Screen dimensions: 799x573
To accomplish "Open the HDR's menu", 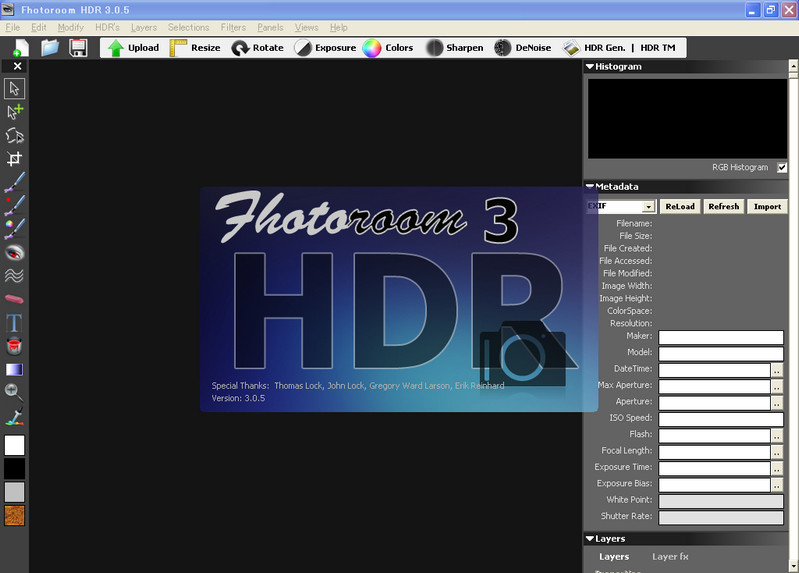I will tap(107, 28).
